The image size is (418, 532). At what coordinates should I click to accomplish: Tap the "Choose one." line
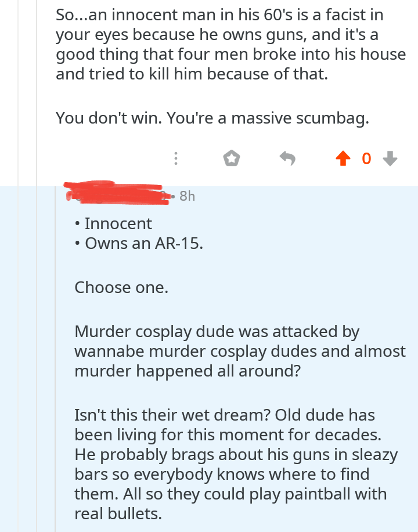click(x=121, y=287)
